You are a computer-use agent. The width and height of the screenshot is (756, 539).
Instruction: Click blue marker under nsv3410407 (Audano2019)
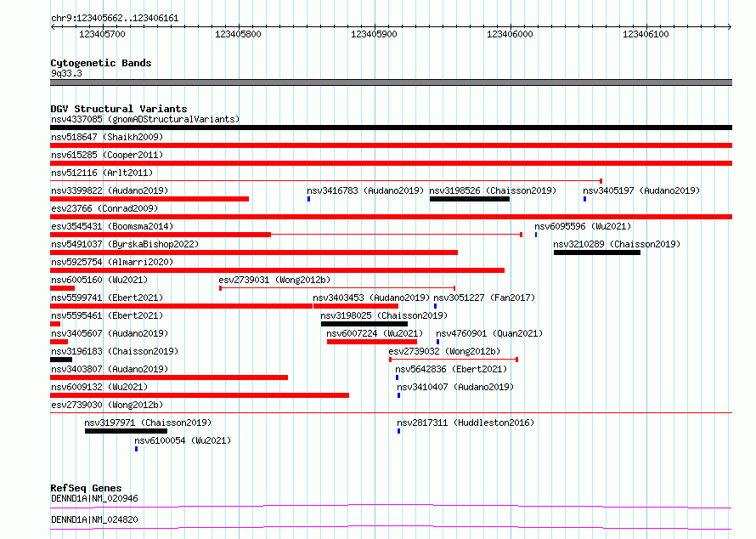(x=398, y=395)
